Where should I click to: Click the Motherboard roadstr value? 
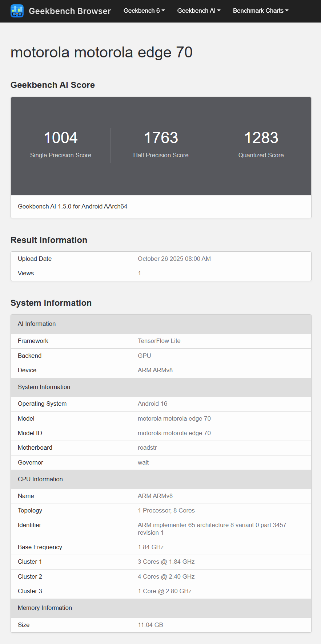[147, 447]
